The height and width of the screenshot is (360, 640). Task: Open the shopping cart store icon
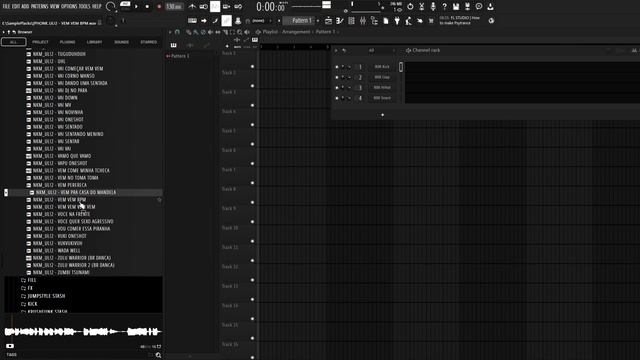[x=431, y=20]
